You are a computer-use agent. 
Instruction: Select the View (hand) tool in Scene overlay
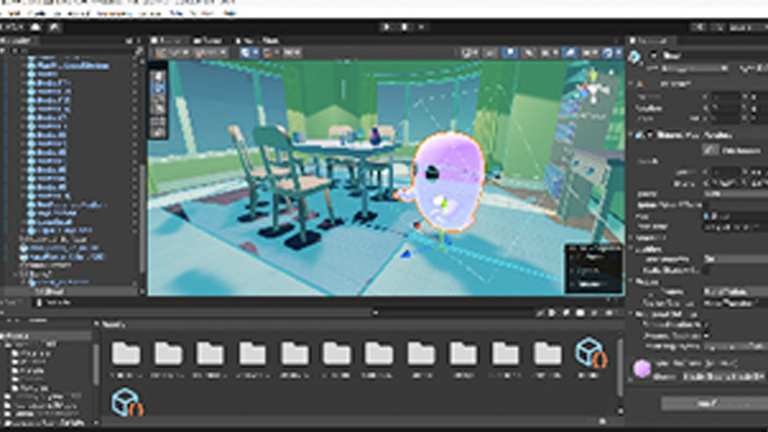click(x=158, y=76)
